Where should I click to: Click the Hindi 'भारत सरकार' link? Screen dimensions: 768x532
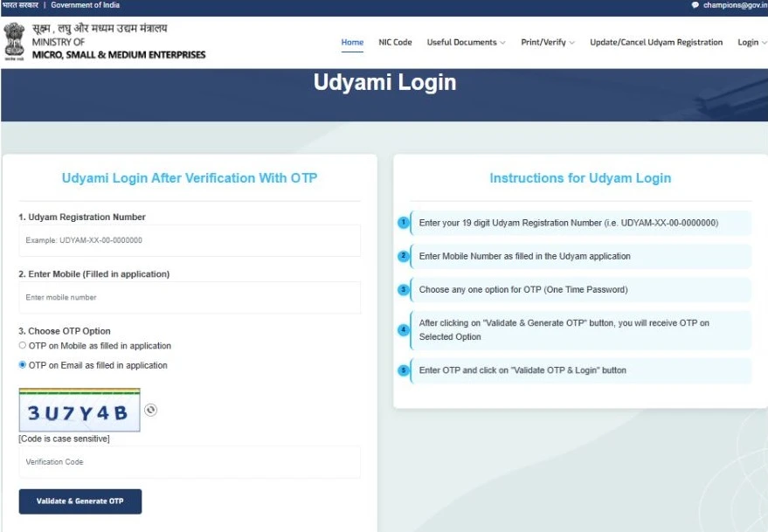point(20,5)
